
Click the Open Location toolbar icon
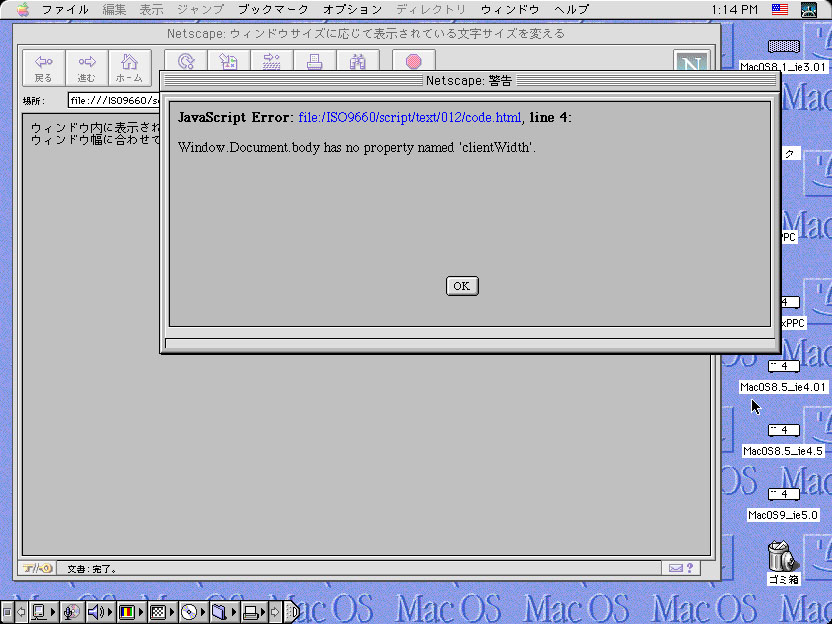point(272,61)
